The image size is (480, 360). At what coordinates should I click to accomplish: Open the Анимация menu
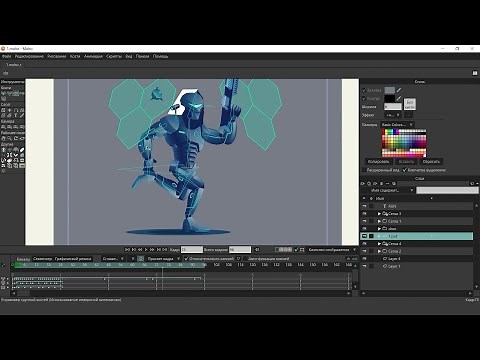93,56
